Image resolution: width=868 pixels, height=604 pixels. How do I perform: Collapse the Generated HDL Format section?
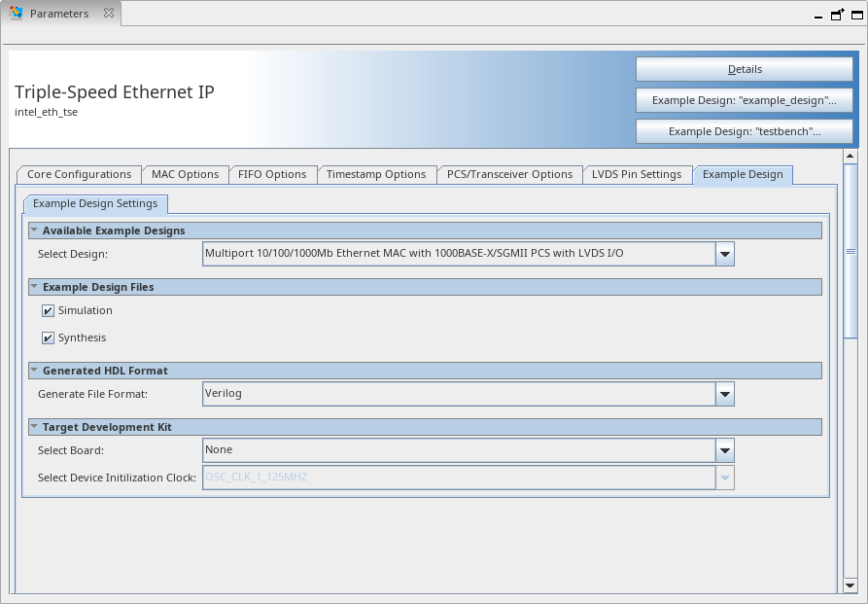(x=34, y=371)
